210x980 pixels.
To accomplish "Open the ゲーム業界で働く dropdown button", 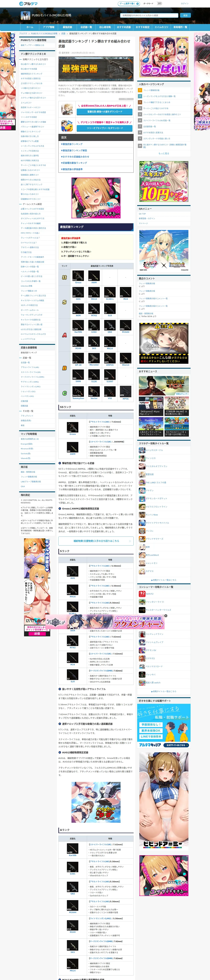I will (x=129, y=3).
